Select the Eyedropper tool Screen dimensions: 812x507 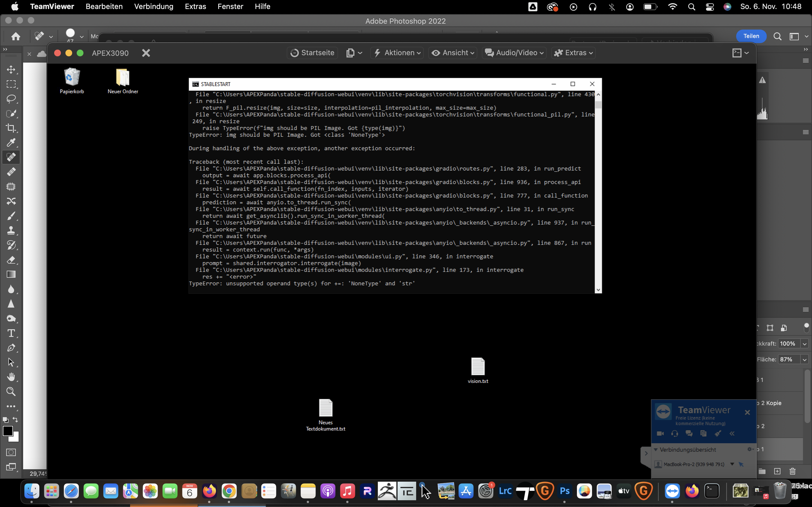click(11, 143)
